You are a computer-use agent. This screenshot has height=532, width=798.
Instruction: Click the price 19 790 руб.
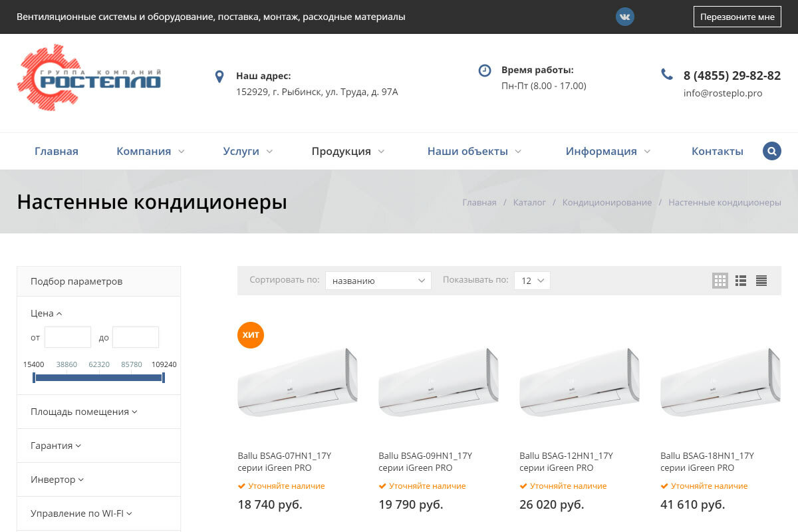(x=411, y=505)
